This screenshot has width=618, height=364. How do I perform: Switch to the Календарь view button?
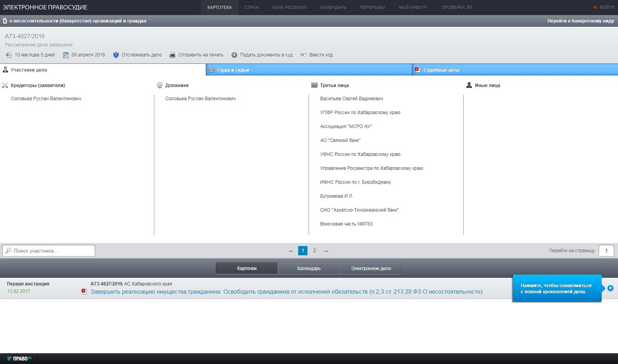(x=309, y=268)
